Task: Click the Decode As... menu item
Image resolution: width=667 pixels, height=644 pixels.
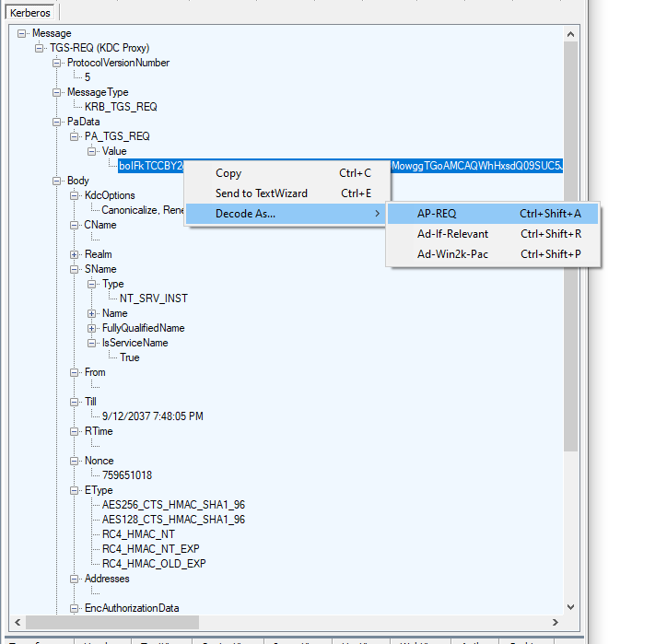Action: pos(245,214)
